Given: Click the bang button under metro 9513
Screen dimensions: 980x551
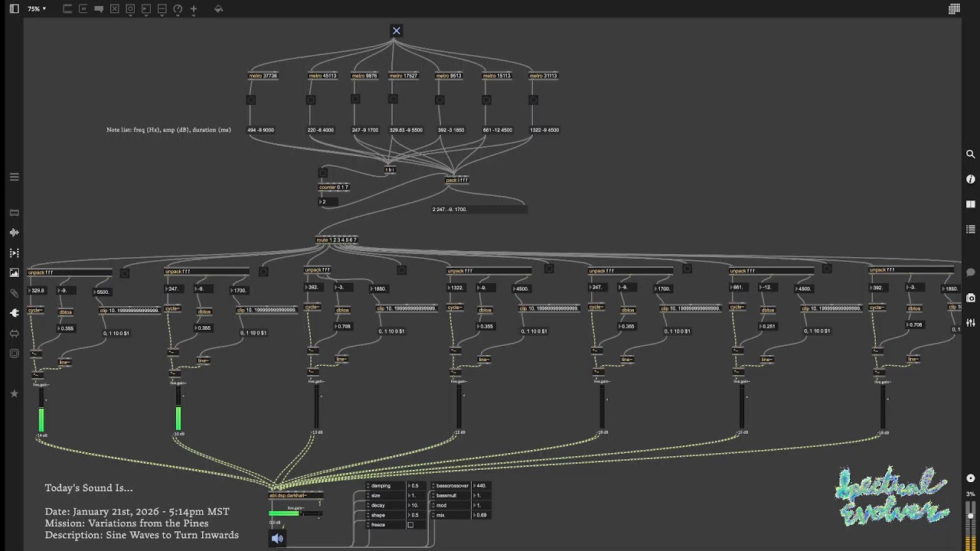Looking at the screenshot, I should [439, 100].
